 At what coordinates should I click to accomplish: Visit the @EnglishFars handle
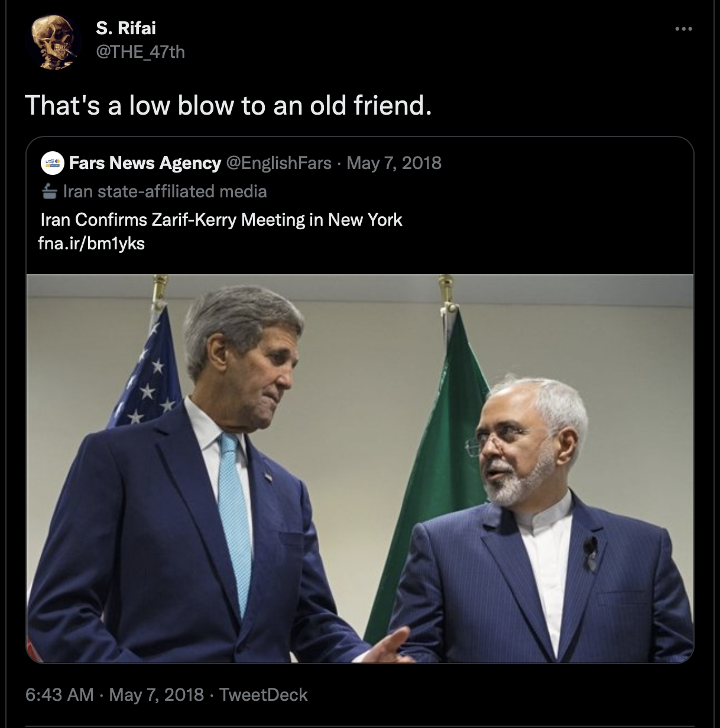(279, 163)
